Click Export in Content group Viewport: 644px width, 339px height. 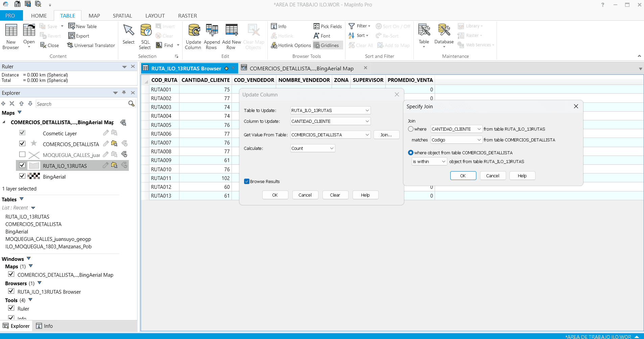coord(79,36)
